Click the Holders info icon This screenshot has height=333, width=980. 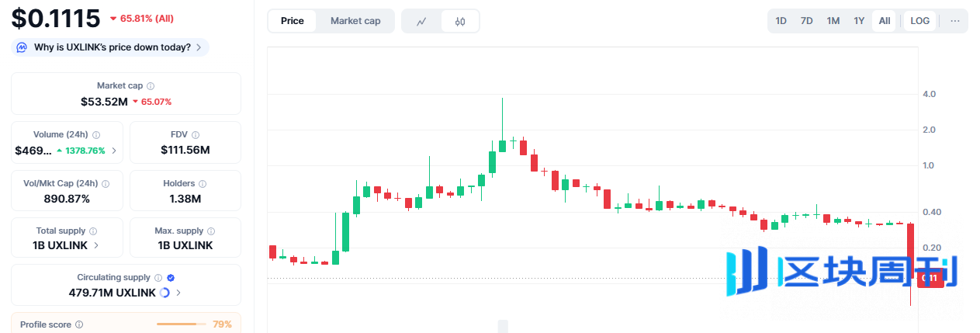203,184
